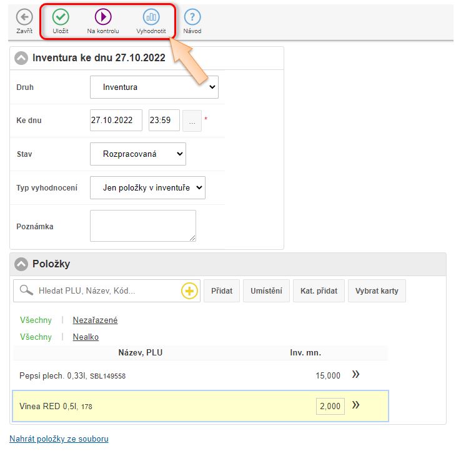The width and height of the screenshot is (476, 461).
Task: Expand the Typ vyhodnocení dropdown
Action: [147, 187]
